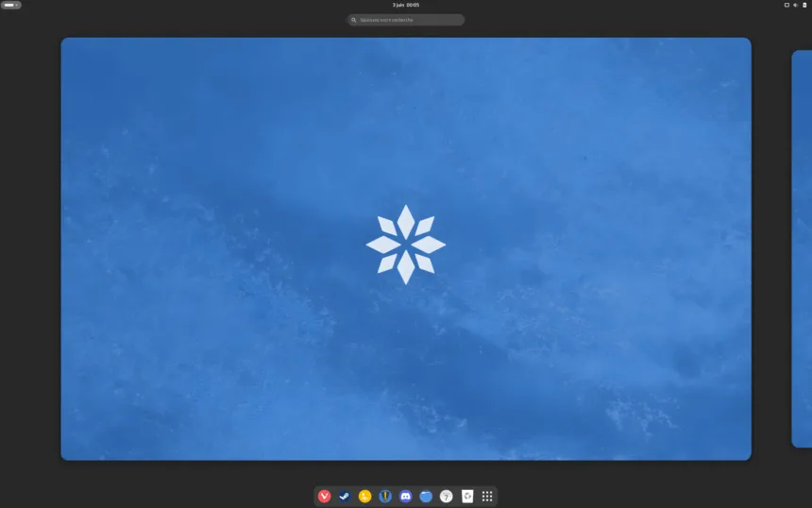Show all applications via the grid icon
812x508 pixels.
(x=487, y=497)
